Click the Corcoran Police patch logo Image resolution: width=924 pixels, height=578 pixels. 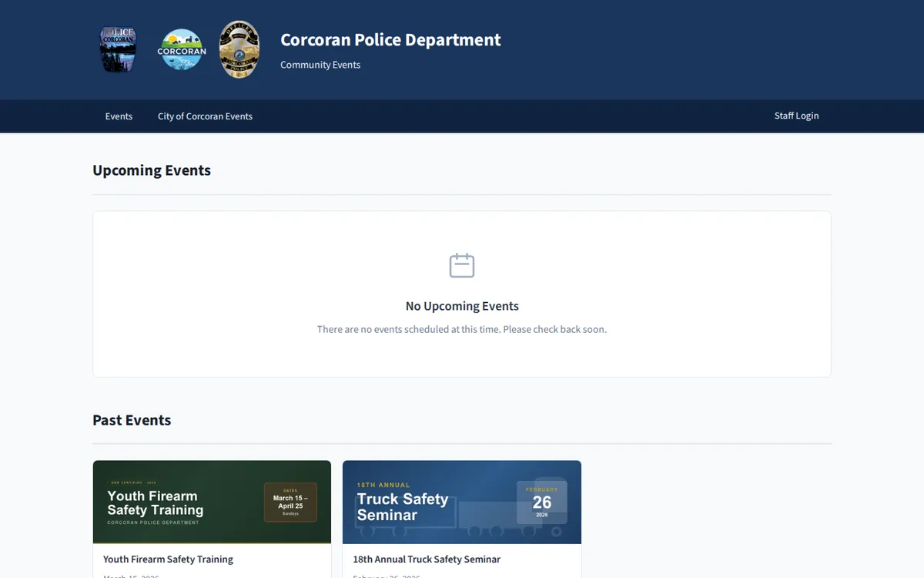coord(118,49)
